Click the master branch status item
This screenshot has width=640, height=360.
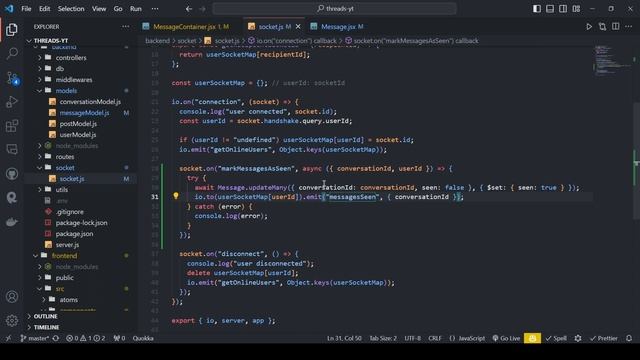point(34,338)
